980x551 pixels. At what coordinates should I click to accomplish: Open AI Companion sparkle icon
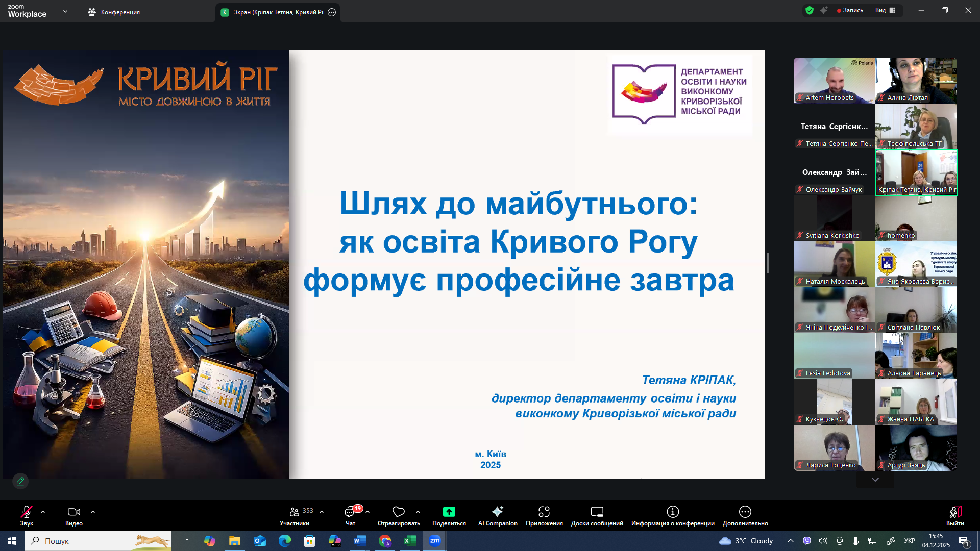498,512
